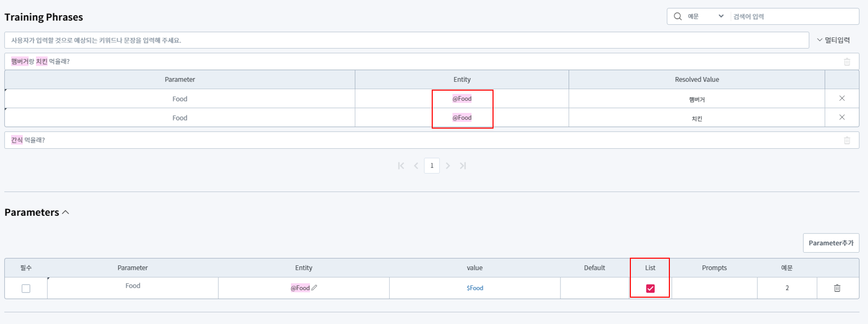Click the $Food value link

(x=475, y=288)
